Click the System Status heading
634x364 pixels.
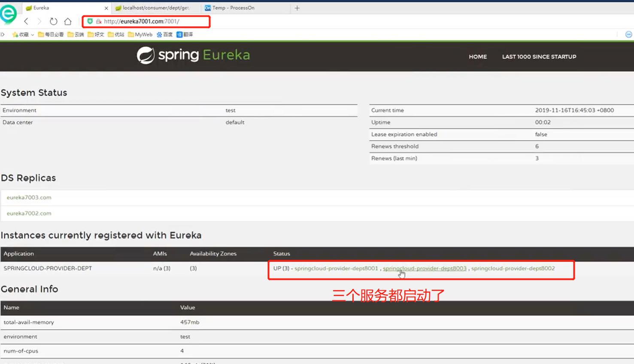click(34, 93)
